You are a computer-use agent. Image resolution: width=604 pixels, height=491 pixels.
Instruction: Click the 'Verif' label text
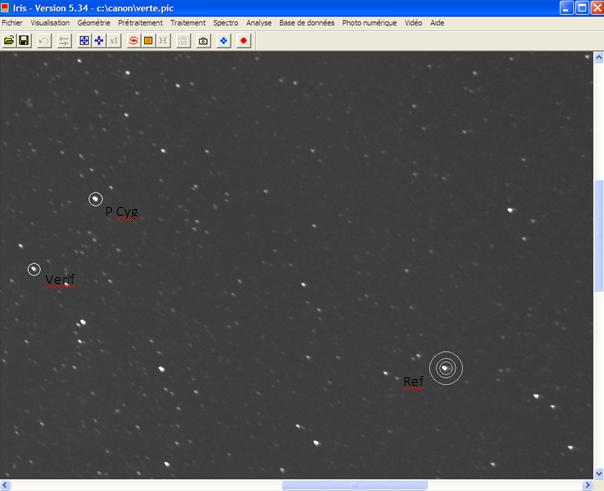[60, 279]
